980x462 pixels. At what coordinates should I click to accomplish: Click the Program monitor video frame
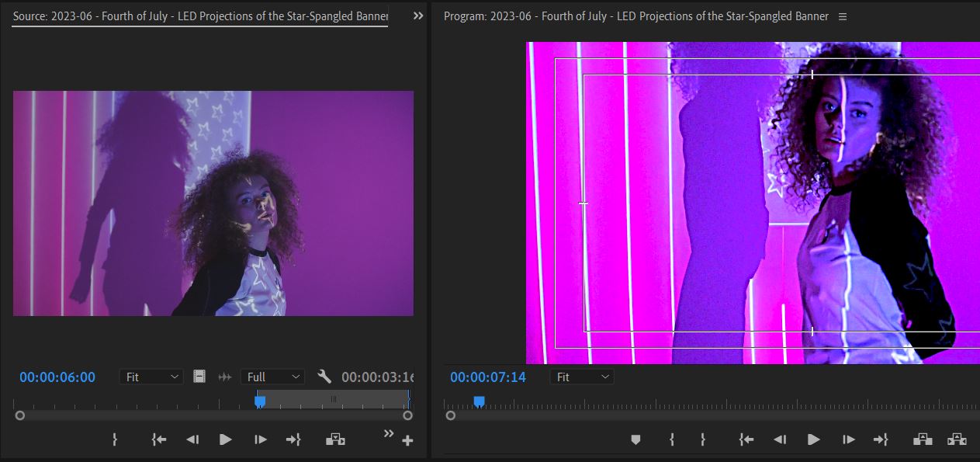(x=753, y=203)
